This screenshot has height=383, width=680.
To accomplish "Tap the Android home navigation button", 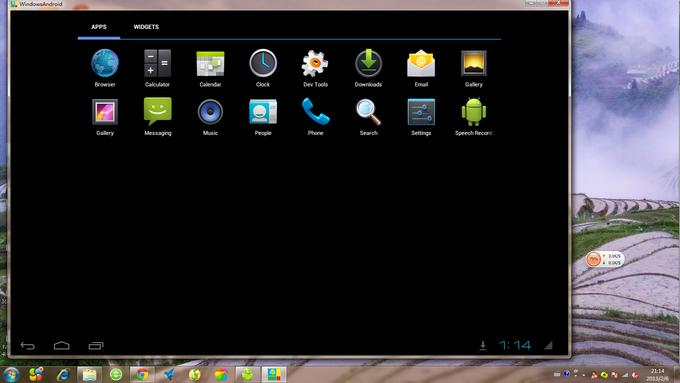I will [x=62, y=346].
